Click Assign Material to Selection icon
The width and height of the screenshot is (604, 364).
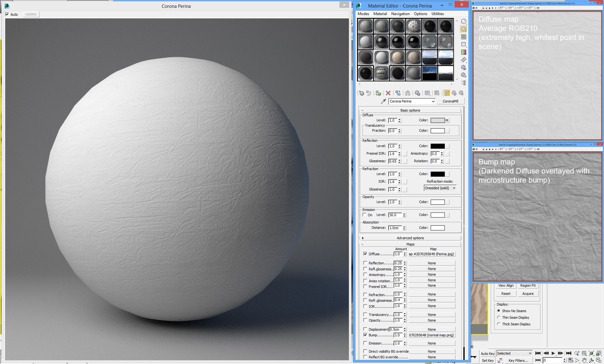pyautogui.click(x=378, y=93)
